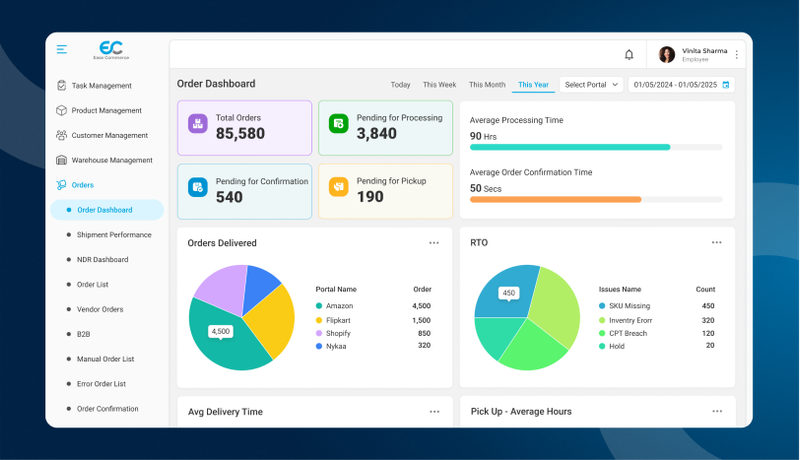Click Nykaa blue legend dot
The image size is (800, 460).
point(319,346)
